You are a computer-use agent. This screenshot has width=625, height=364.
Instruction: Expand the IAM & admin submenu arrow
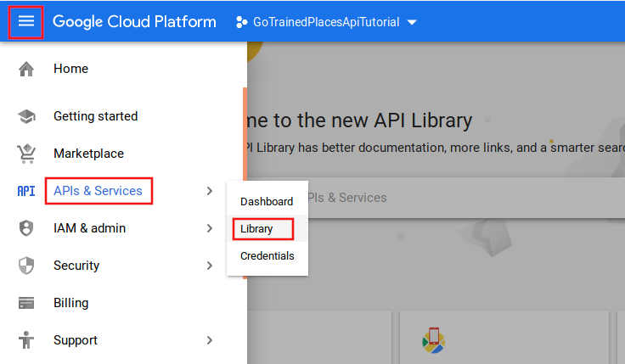(209, 228)
